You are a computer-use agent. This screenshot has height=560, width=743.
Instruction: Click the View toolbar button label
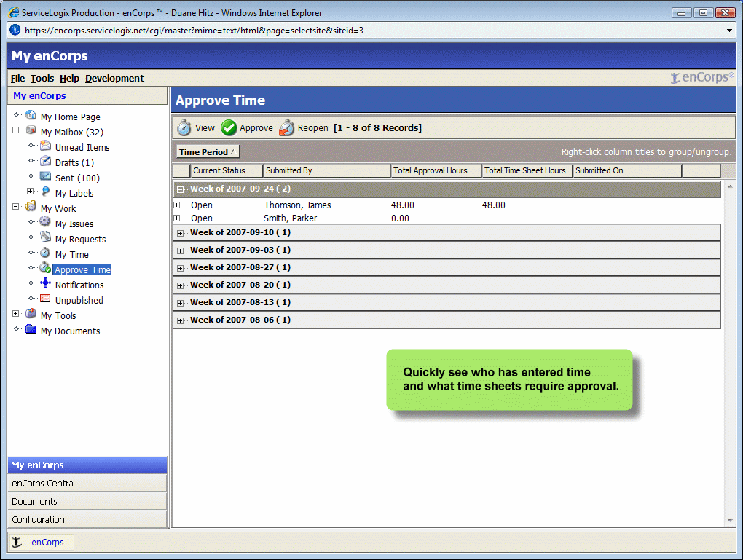(x=205, y=128)
